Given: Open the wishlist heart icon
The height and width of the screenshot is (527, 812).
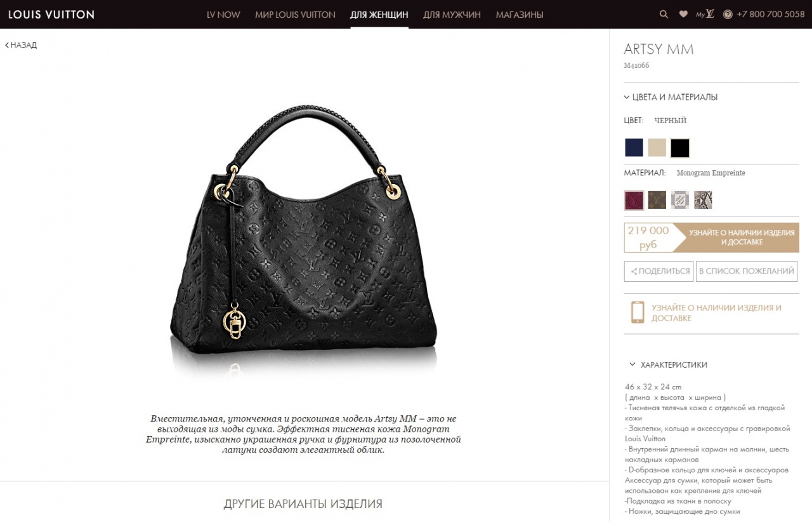Looking at the screenshot, I should pos(683,14).
